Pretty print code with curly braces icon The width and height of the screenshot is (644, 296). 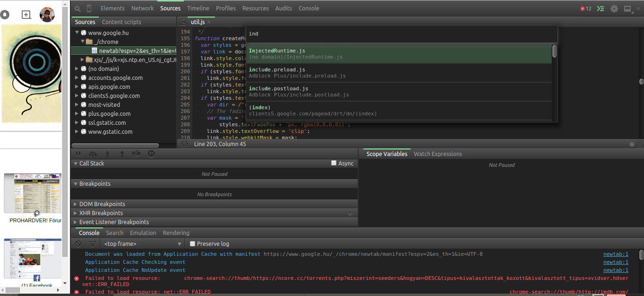click(184, 144)
